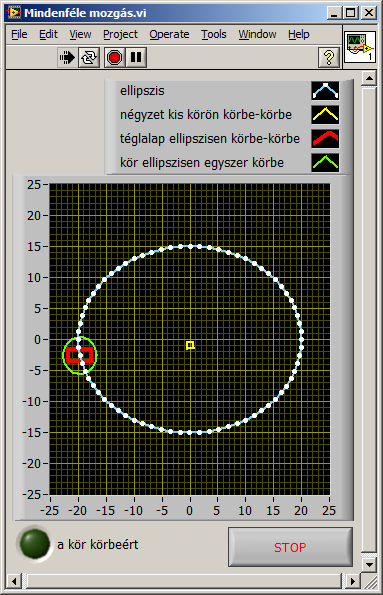Click the yellow small square at graph center
The height and width of the screenshot is (595, 383).
point(191,345)
